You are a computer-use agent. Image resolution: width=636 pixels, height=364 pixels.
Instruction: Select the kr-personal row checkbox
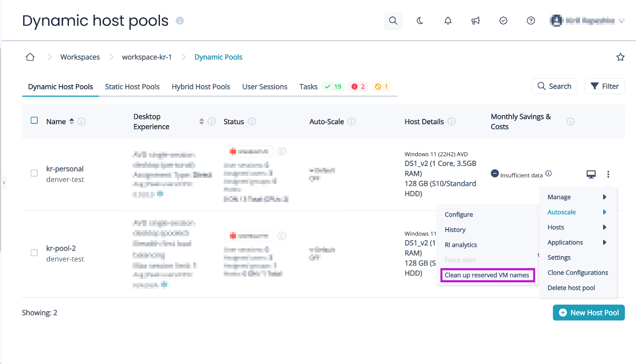coord(34,174)
